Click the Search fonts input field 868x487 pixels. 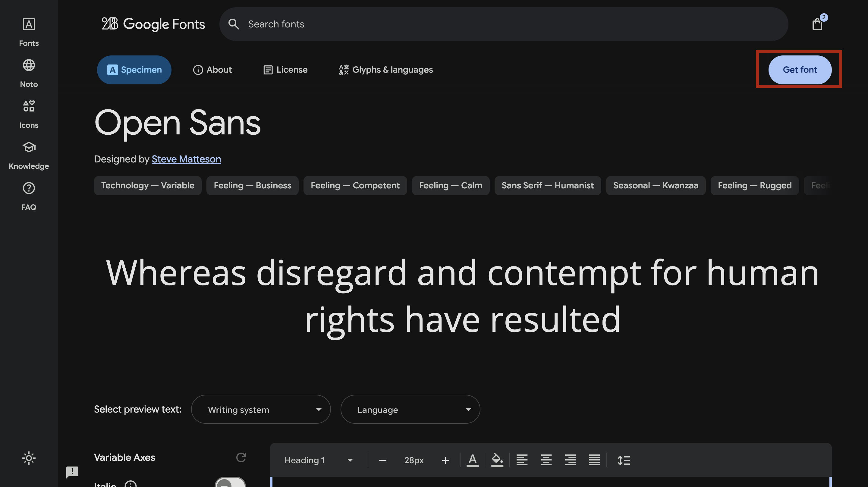coord(504,24)
